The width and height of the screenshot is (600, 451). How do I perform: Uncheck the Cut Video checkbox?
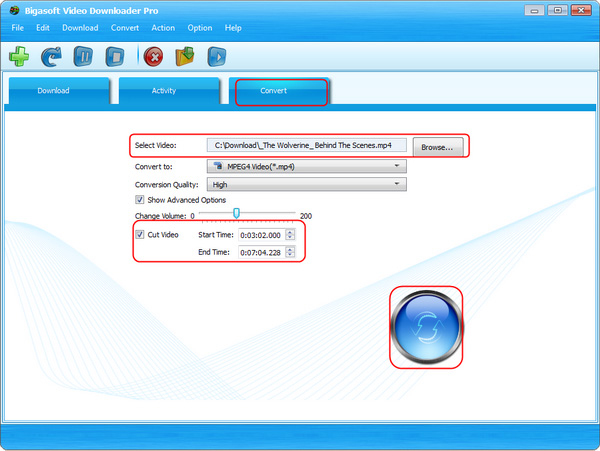pos(140,234)
